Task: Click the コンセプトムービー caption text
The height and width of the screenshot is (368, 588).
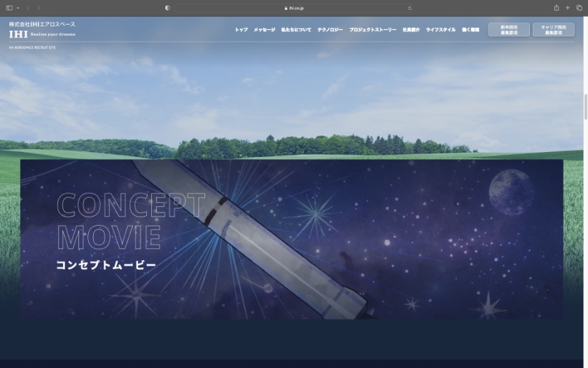Action: click(106, 265)
